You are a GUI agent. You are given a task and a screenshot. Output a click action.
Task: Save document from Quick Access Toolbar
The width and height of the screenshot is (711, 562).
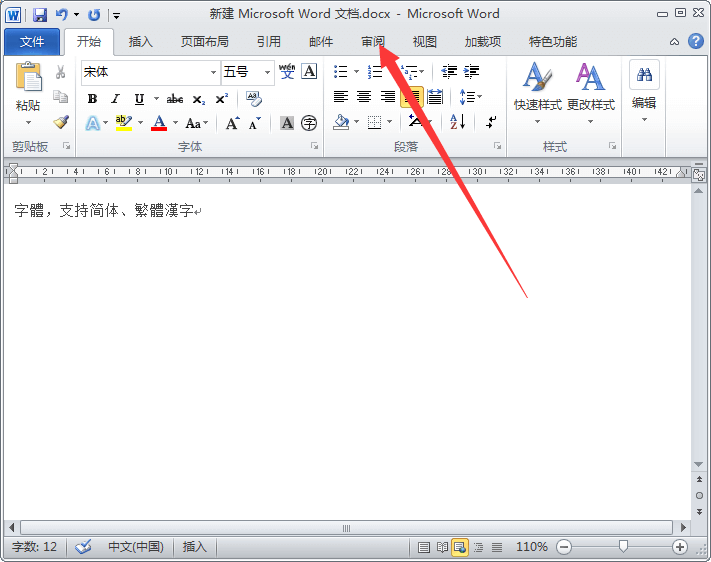click(x=40, y=15)
